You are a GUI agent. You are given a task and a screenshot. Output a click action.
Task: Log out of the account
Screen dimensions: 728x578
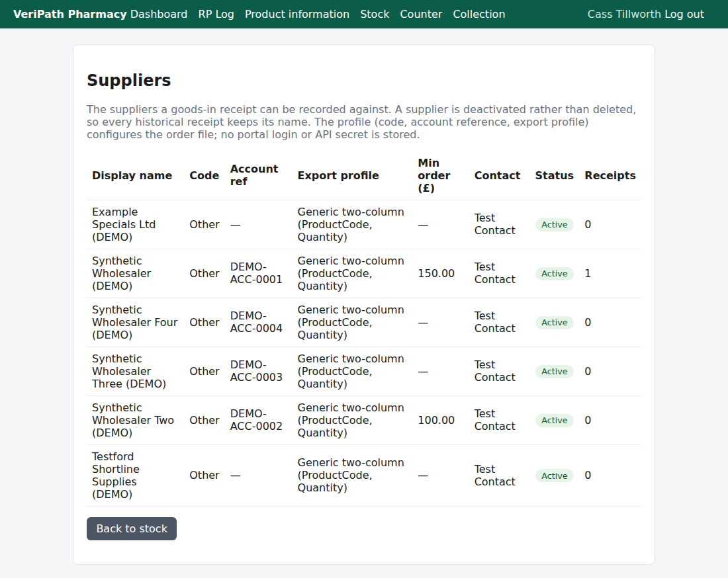click(684, 14)
